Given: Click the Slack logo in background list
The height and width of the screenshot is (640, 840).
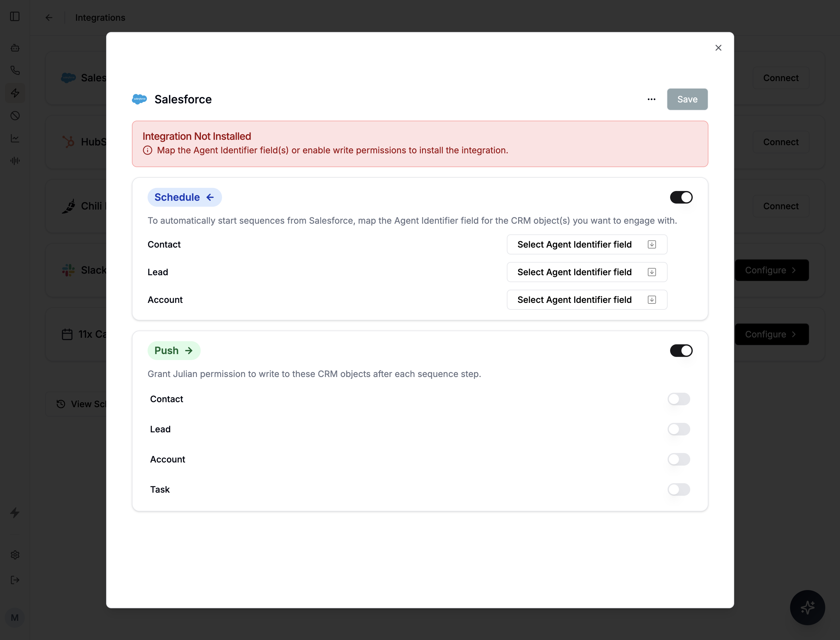Looking at the screenshot, I should click(68, 270).
